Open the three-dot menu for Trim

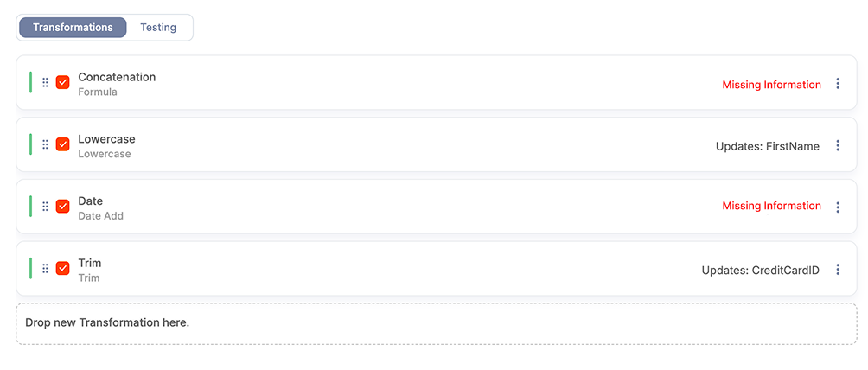pos(838,270)
